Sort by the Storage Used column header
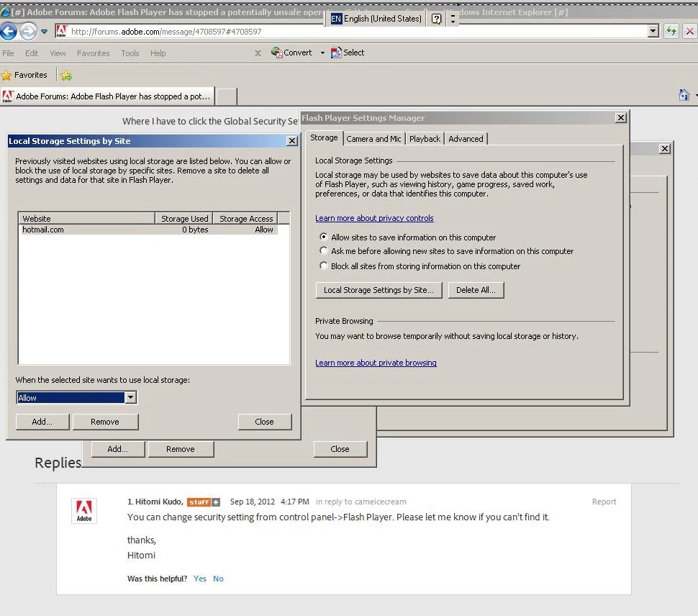The width and height of the screenshot is (698, 616). [183, 219]
